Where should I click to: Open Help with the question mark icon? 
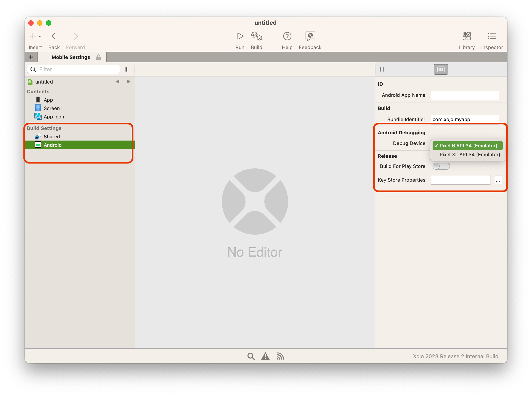(287, 36)
